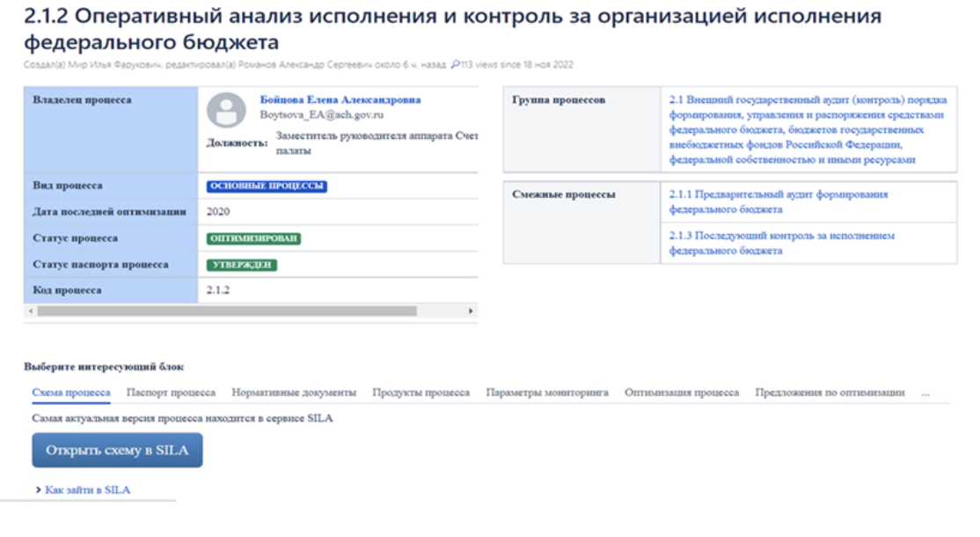Click the horizontal scrollbar thumb under table
980x537 pixels.
227,311
